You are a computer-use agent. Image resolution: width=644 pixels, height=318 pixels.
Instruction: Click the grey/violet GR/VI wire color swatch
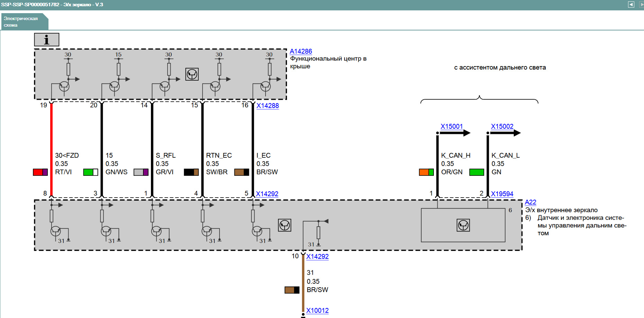point(141,172)
